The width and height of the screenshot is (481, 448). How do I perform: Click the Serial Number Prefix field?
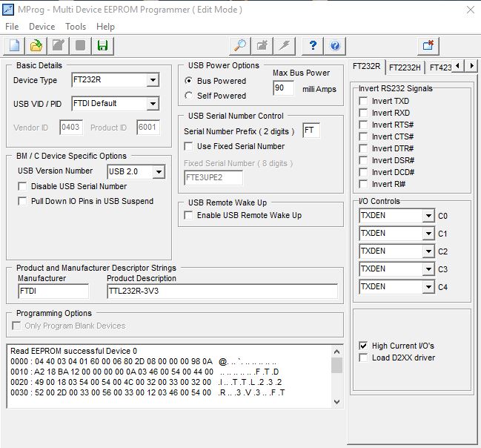[x=311, y=131]
